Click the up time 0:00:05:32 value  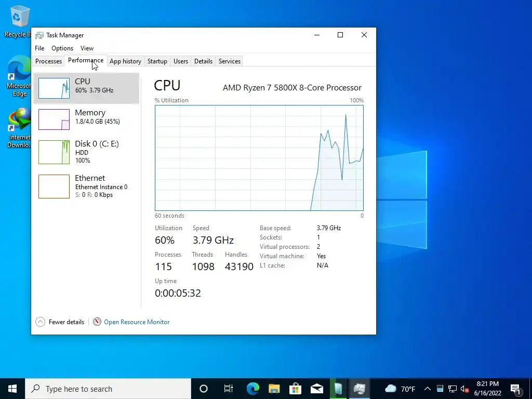(178, 293)
